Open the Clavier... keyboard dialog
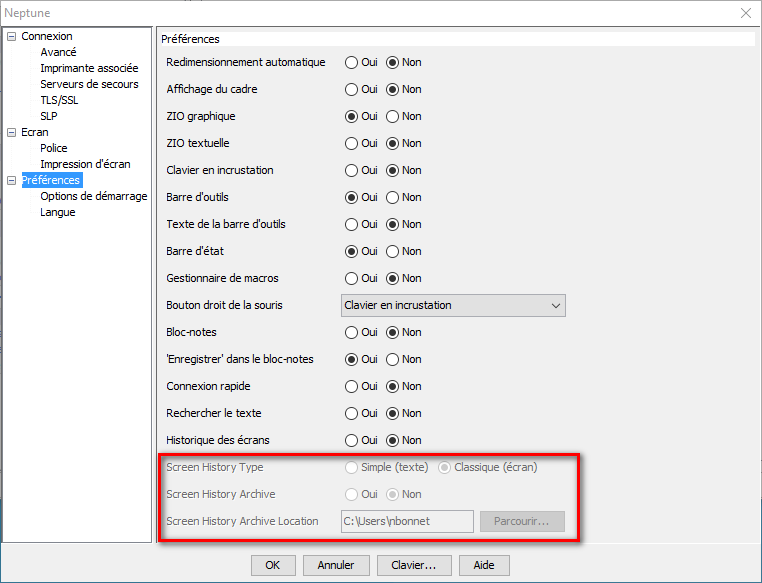762x583 pixels. pyautogui.click(x=414, y=566)
